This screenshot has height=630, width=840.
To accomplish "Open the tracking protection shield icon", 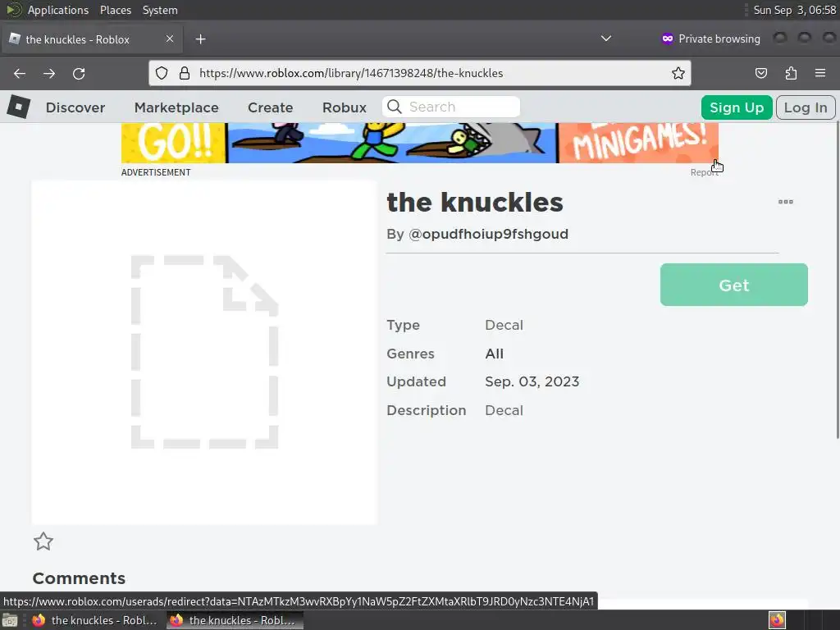I will [162, 73].
